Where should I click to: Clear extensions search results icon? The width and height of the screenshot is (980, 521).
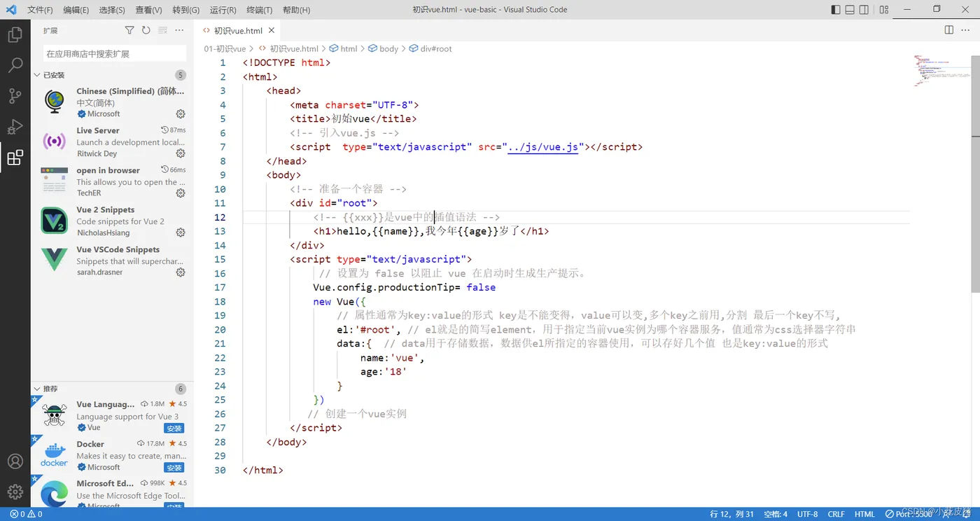[162, 30]
